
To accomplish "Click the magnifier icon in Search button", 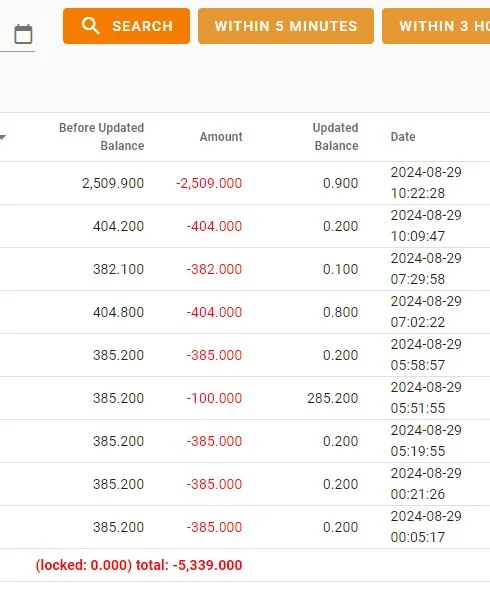I will 90,26.
